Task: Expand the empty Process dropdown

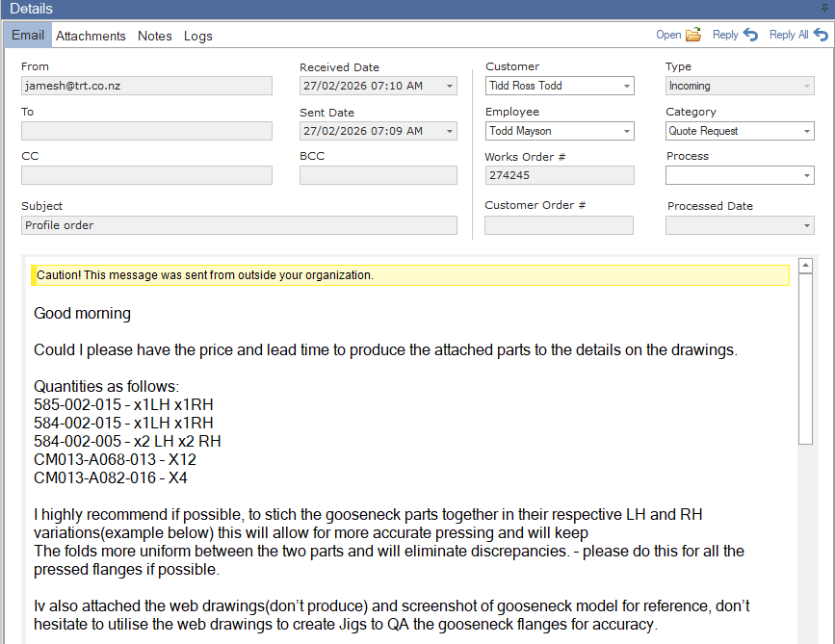Action: tap(805, 175)
